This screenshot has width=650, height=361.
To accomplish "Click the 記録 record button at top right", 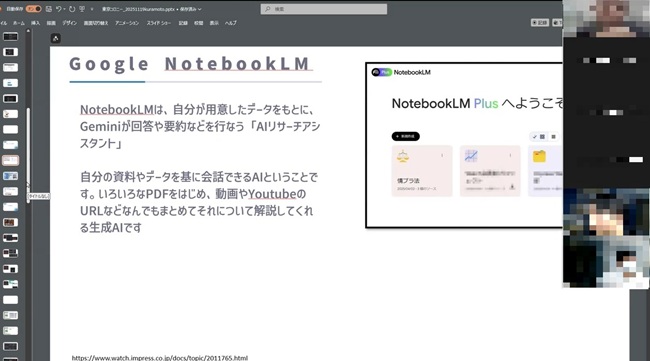I will [540, 22].
